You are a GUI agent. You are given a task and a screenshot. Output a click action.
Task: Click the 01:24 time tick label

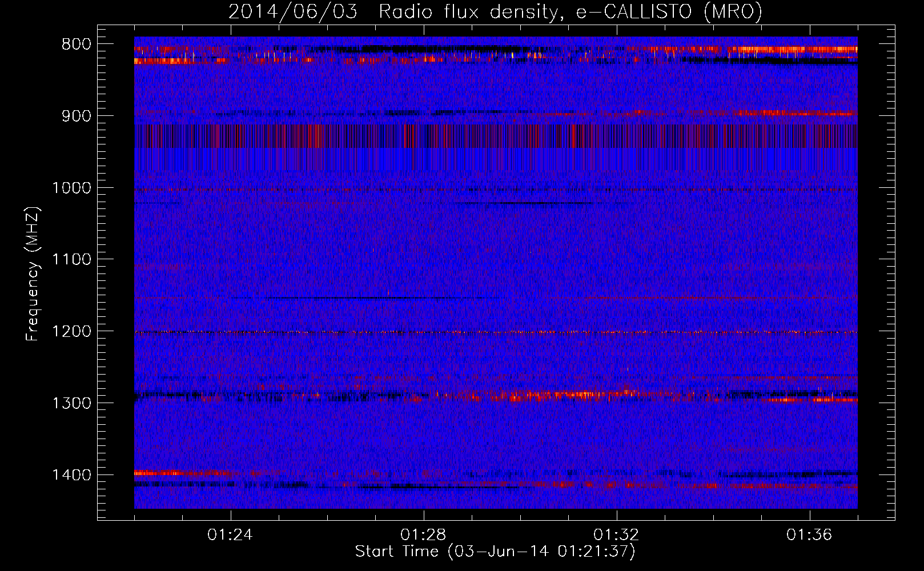click(x=230, y=535)
